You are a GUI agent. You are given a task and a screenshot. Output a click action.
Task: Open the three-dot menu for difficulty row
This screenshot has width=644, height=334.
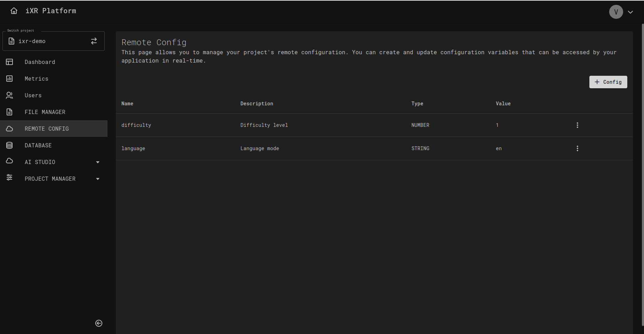coord(577,125)
